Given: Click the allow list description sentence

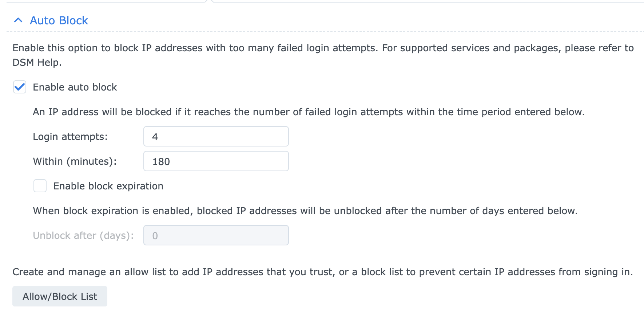Looking at the screenshot, I should tap(323, 272).
